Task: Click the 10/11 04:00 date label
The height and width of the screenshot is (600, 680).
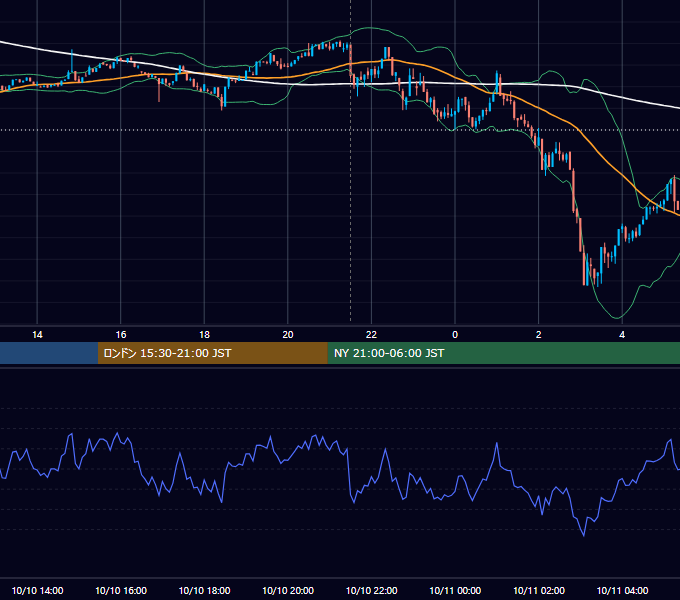Action: [x=622, y=590]
